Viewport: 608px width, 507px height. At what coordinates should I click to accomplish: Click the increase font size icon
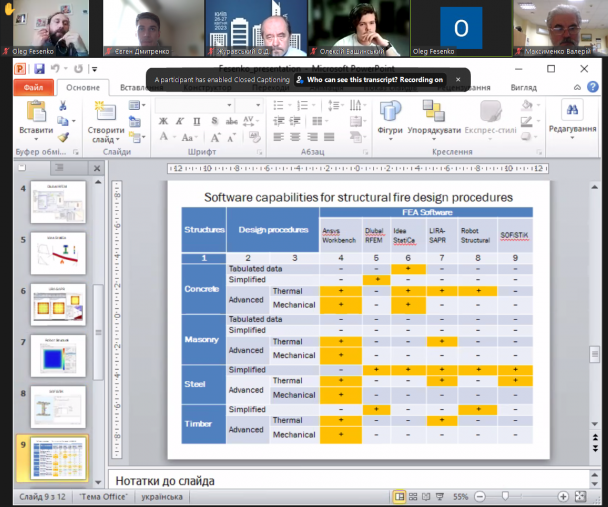[215, 137]
